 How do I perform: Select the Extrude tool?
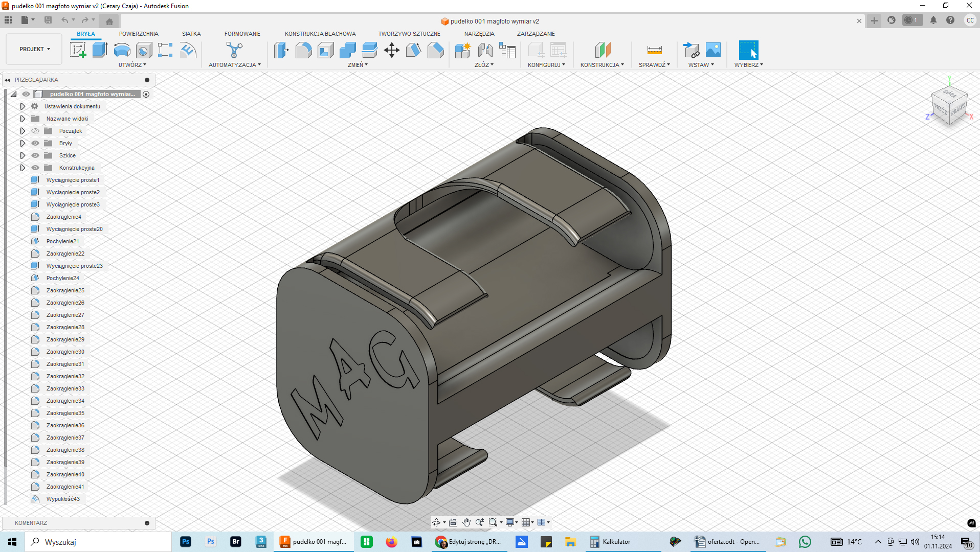(x=100, y=50)
